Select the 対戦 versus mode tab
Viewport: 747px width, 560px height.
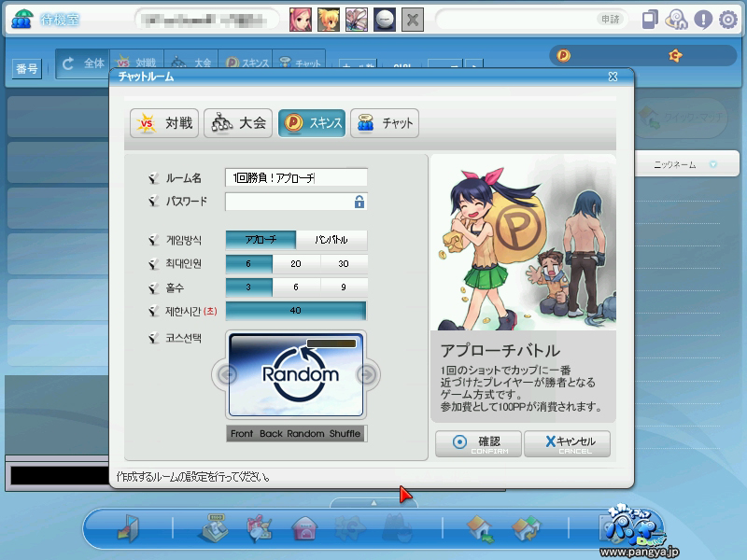point(164,123)
